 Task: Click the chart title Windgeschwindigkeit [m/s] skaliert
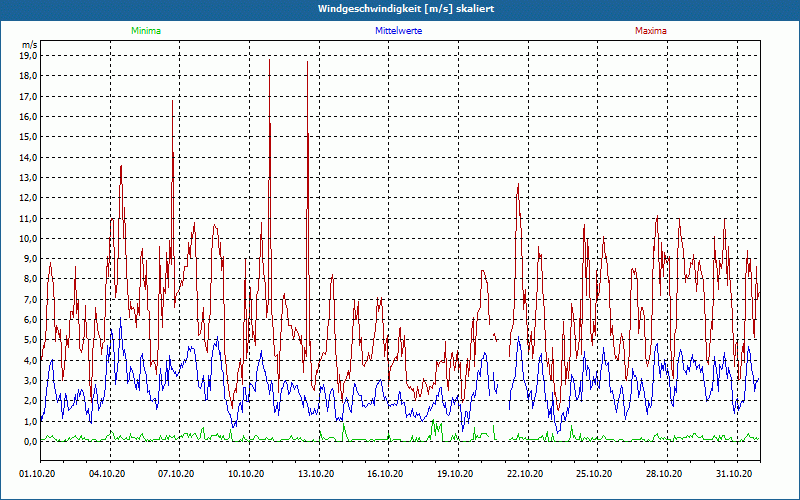tap(406, 9)
